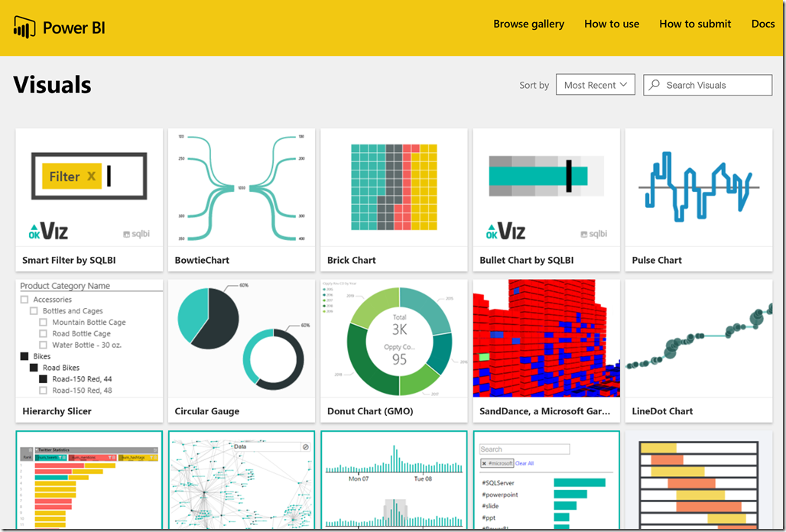Viewport: 786px width, 532px height.
Task: Click the Sort by label
Action: point(534,85)
